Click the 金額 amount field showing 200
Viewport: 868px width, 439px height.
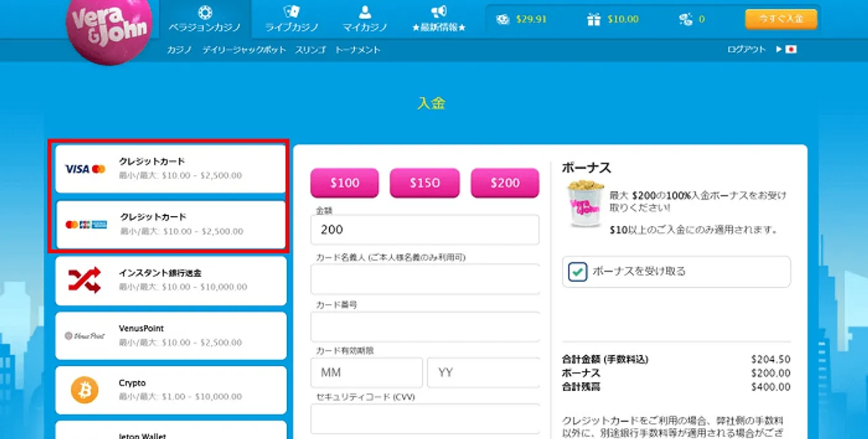click(x=425, y=229)
